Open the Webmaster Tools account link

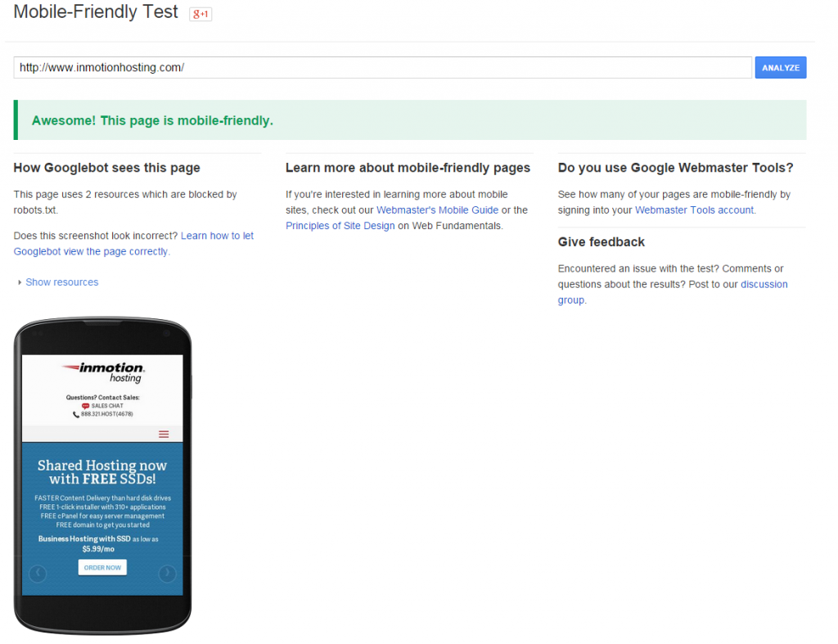click(692, 209)
